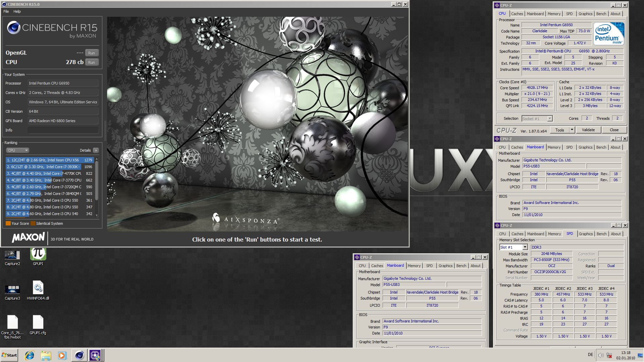Open Windows Media Player from taskbar
Screen dimensions: 644x362
pos(62,355)
